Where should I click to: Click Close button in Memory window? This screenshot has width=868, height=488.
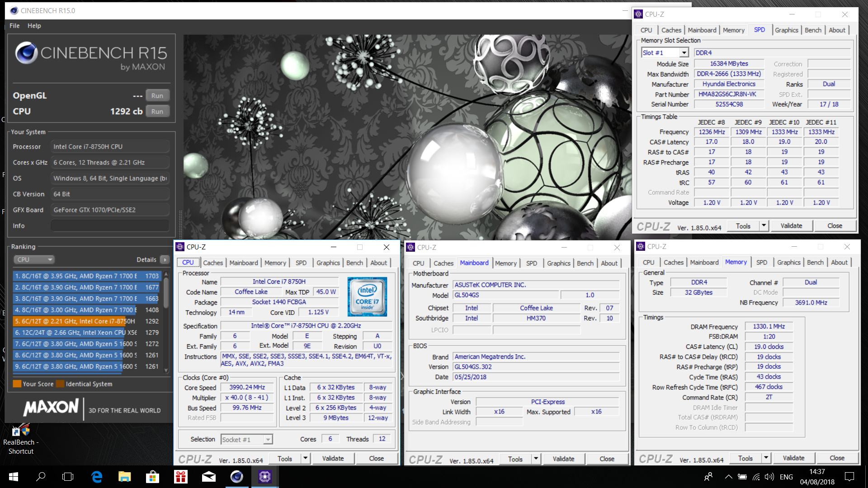point(837,458)
